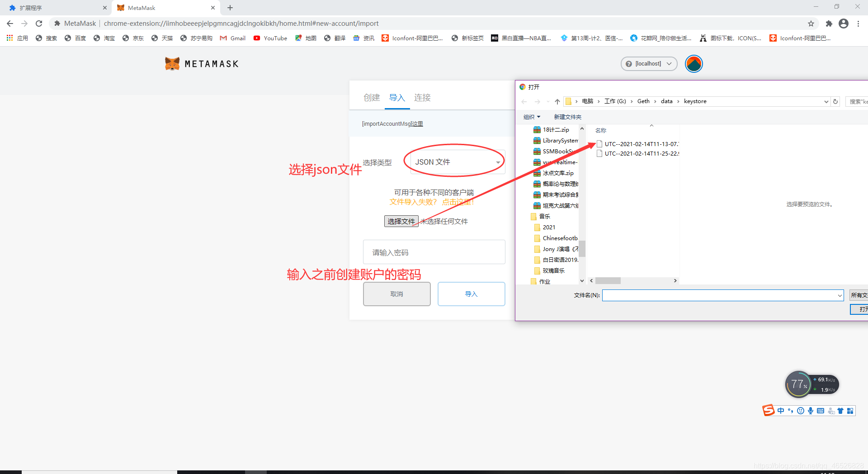Select the 音乐 folder in tree
This screenshot has height=474, width=868.
pos(540,217)
